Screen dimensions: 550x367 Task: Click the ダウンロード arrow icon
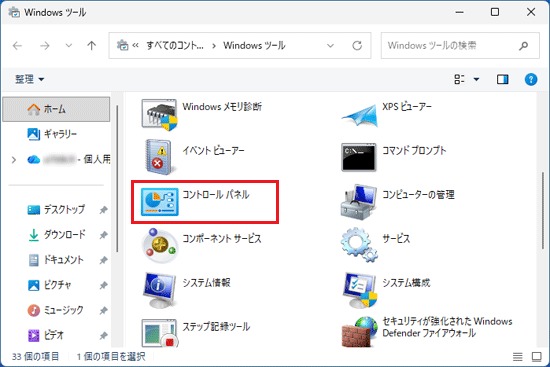coord(34,235)
